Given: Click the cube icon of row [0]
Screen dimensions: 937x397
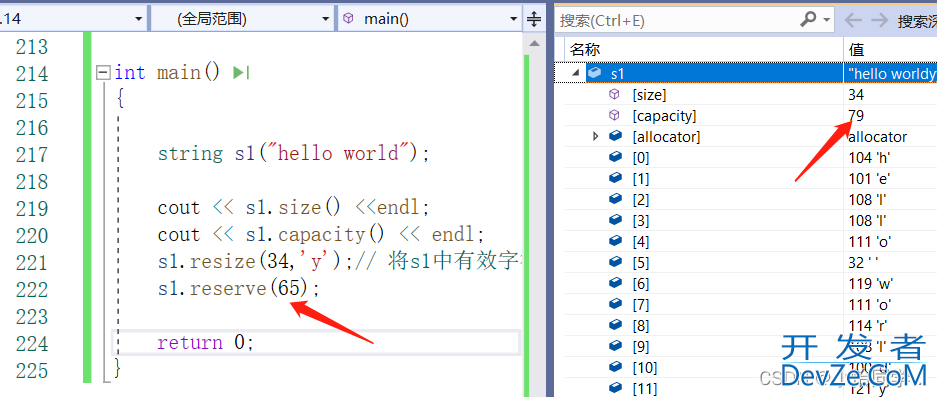Looking at the screenshot, I should [615, 158].
